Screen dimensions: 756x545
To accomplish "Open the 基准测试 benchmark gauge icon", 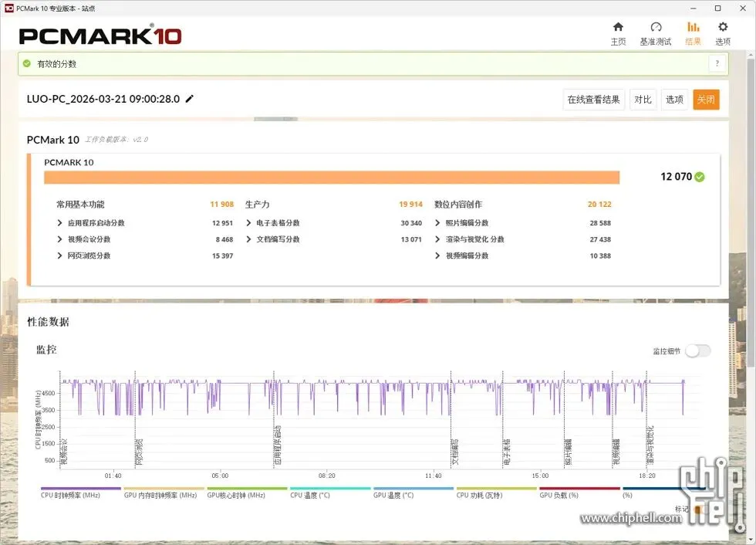I will (656, 27).
